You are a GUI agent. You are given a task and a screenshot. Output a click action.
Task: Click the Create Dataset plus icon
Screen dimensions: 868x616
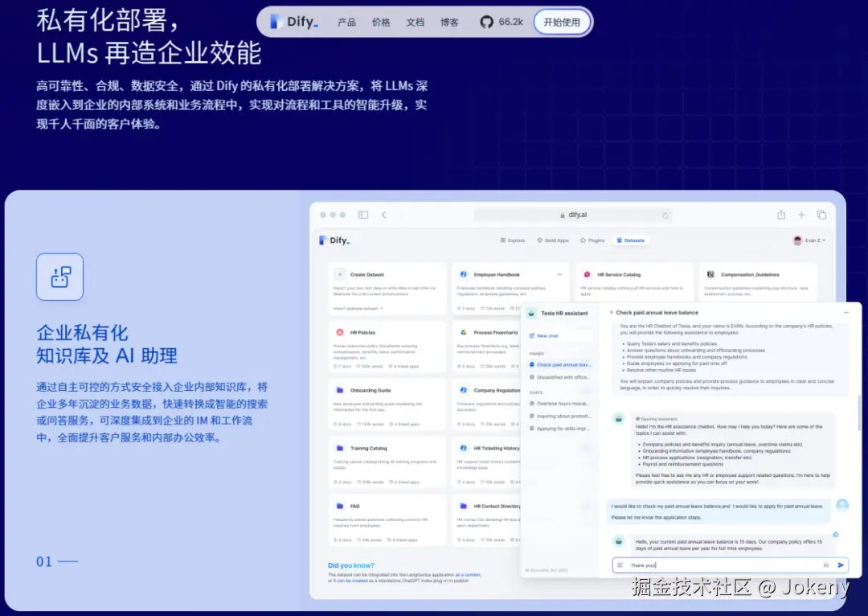[340, 275]
